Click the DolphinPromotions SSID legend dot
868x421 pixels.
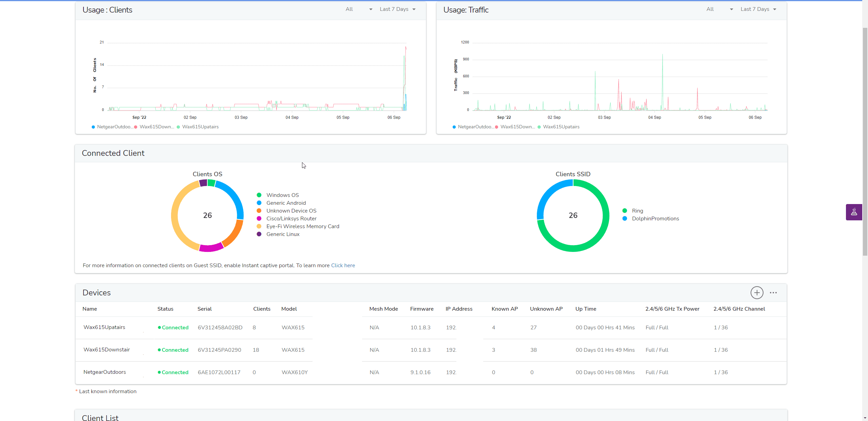(625, 219)
